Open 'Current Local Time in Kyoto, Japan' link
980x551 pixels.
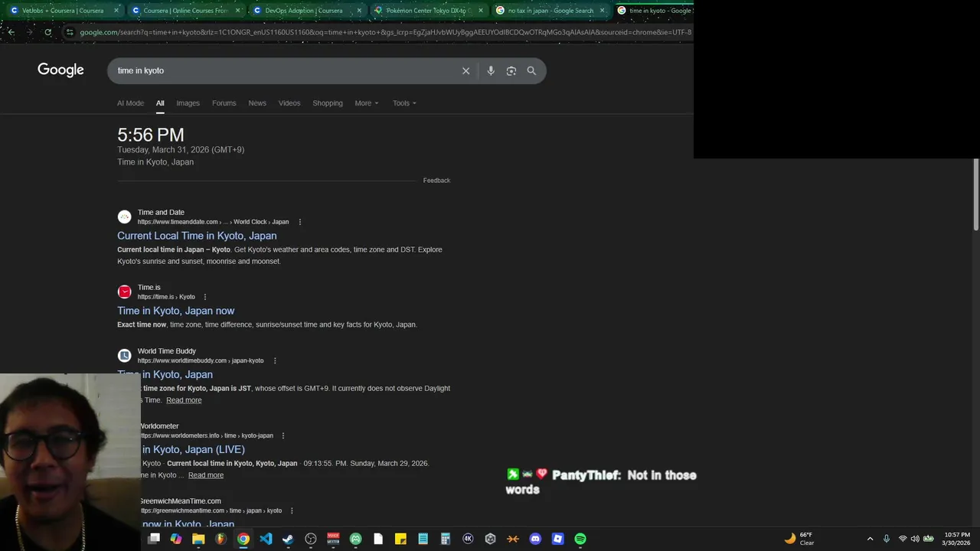point(197,236)
